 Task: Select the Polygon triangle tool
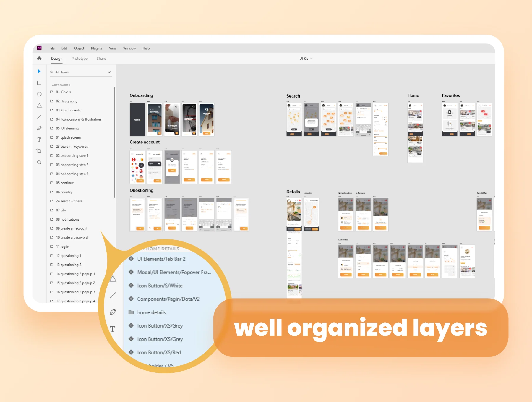click(x=39, y=106)
